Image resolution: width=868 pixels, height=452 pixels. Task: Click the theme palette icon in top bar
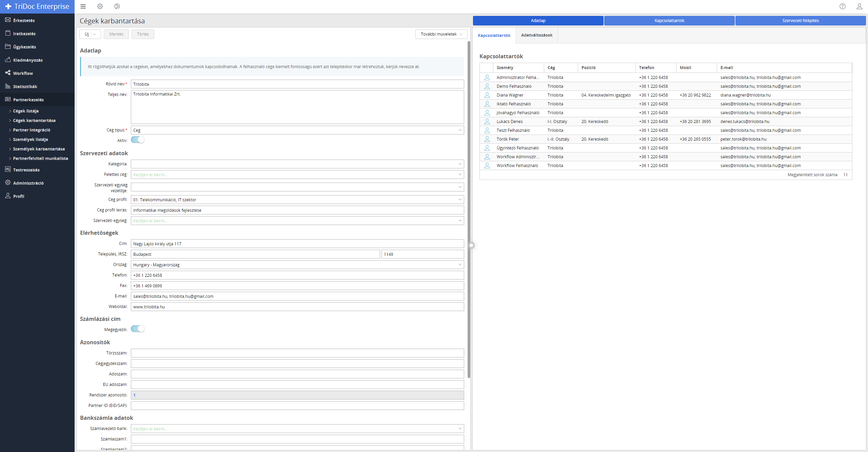pyautogui.click(x=117, y=6)
